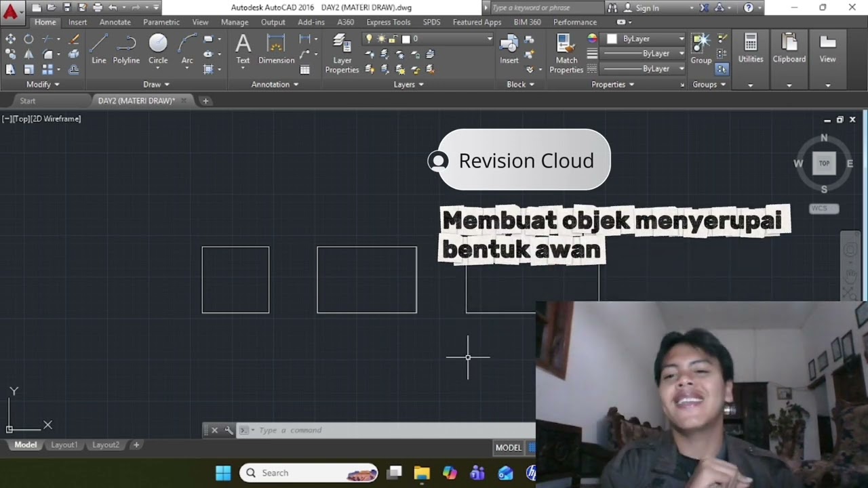This screenshot has width=868, height=488.
Task: Select the Linear dimension icon
Action: (x=304, y=39)
